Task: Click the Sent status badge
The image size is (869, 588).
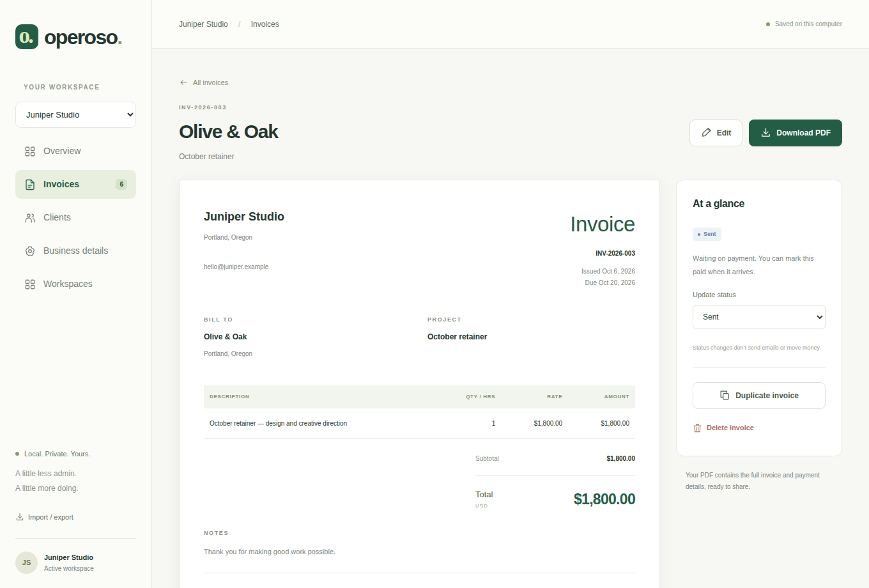Action: (x=707, y=234)
